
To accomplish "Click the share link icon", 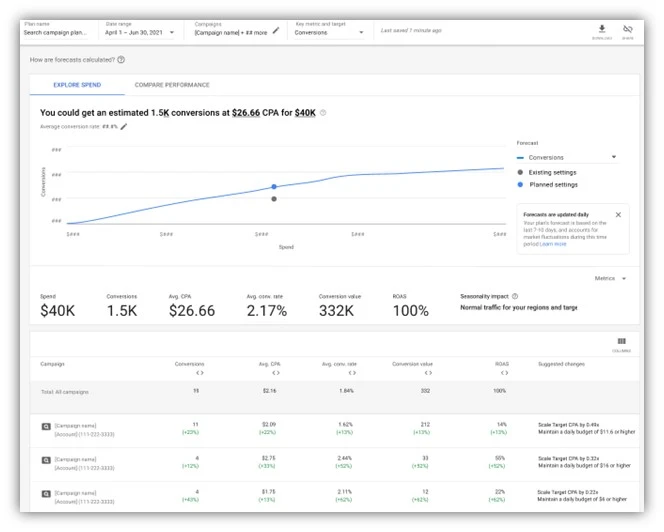I will coord(628,29).
